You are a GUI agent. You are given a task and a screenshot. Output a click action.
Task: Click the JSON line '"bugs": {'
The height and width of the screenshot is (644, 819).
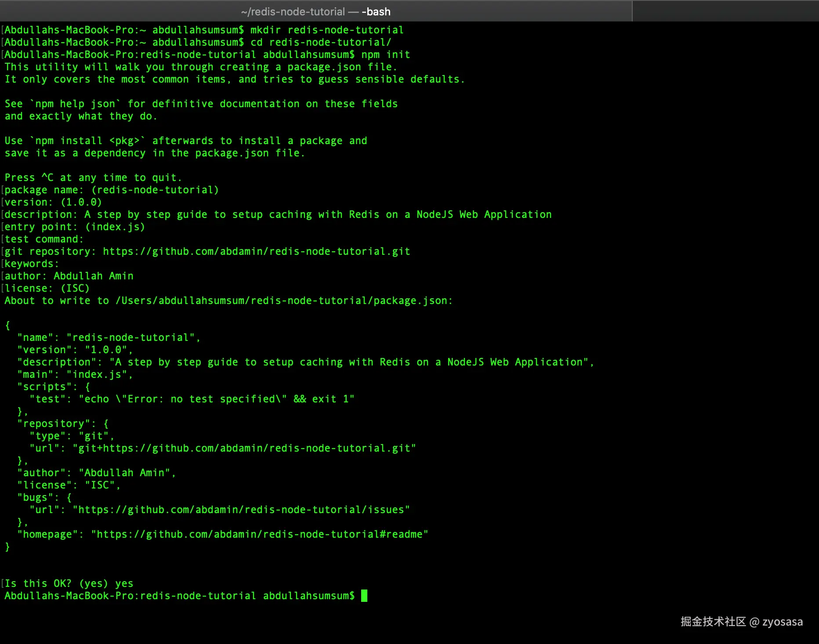tap(44, 497)
